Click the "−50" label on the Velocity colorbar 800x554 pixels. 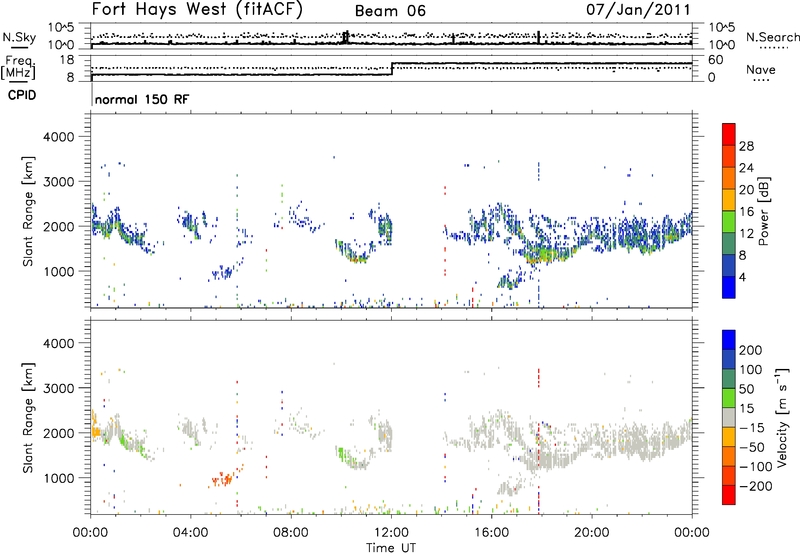pos(752,447)
